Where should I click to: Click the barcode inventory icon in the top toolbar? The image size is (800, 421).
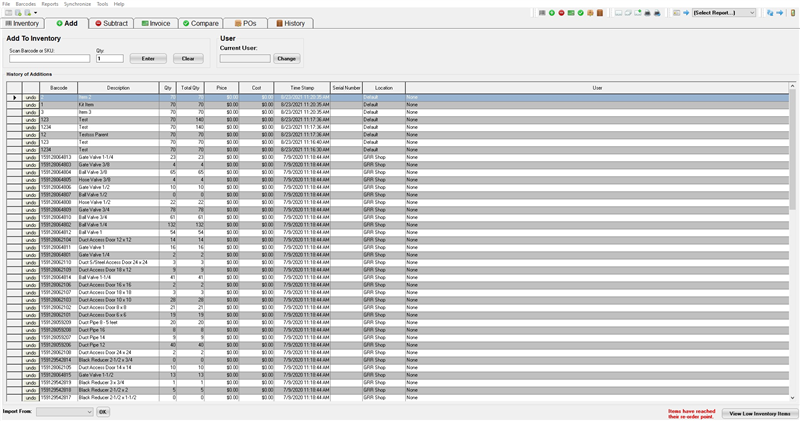pyautogui.click(x=542, y=13)
